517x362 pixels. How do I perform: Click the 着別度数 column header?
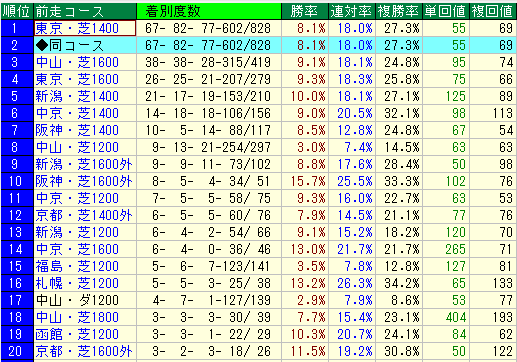pyautogui.click(x=209, y=11)
